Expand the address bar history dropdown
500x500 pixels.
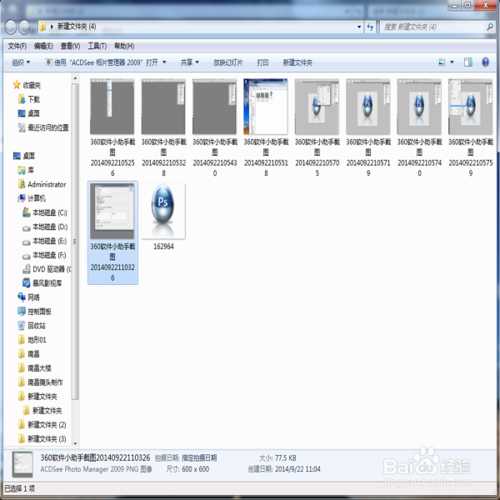(x=359, y=27)
